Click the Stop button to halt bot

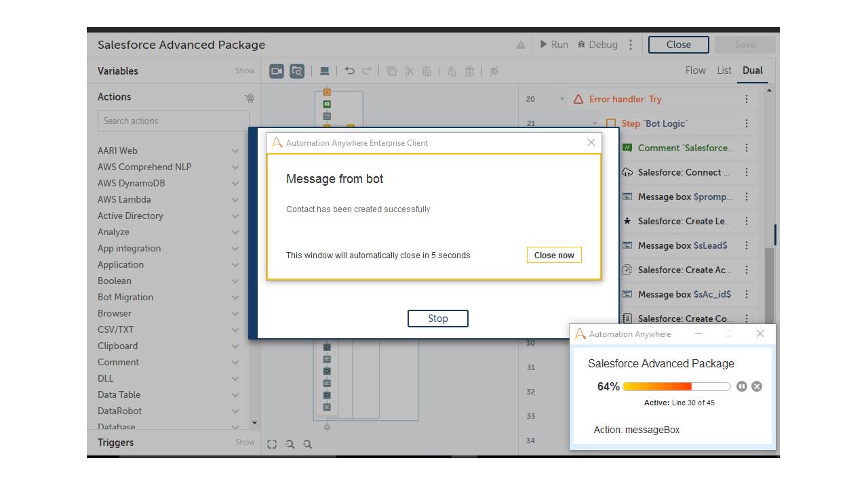437,319
